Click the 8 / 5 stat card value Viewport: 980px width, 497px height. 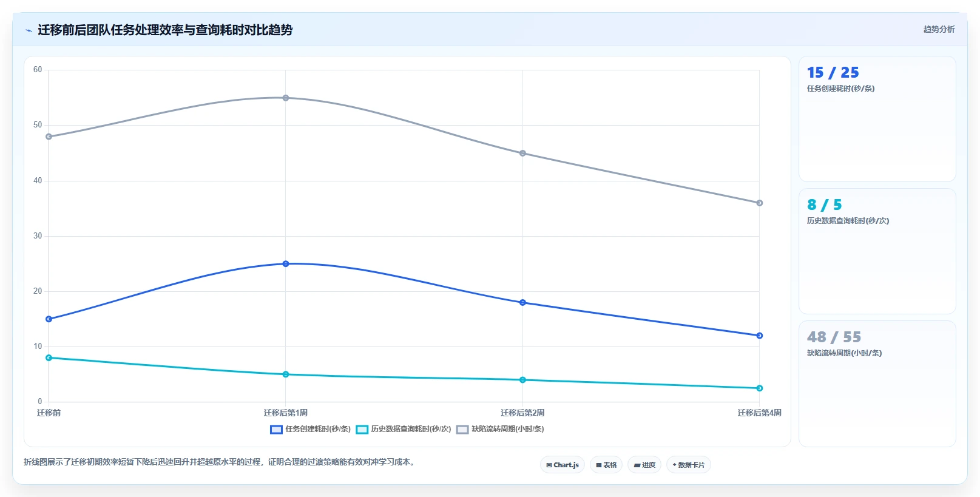coord(824,205)
